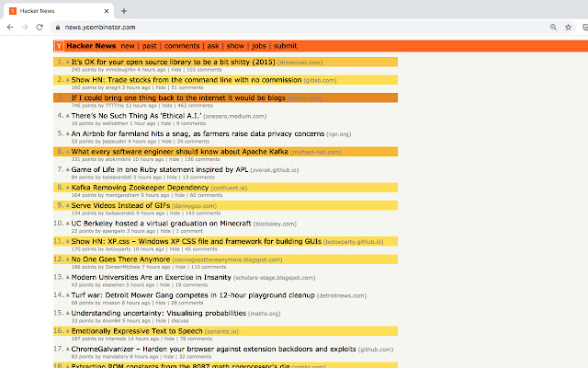Viewport: 588px width, 368px height.
Task: Close the Hacker News tab
Action: tap(107, 11)
